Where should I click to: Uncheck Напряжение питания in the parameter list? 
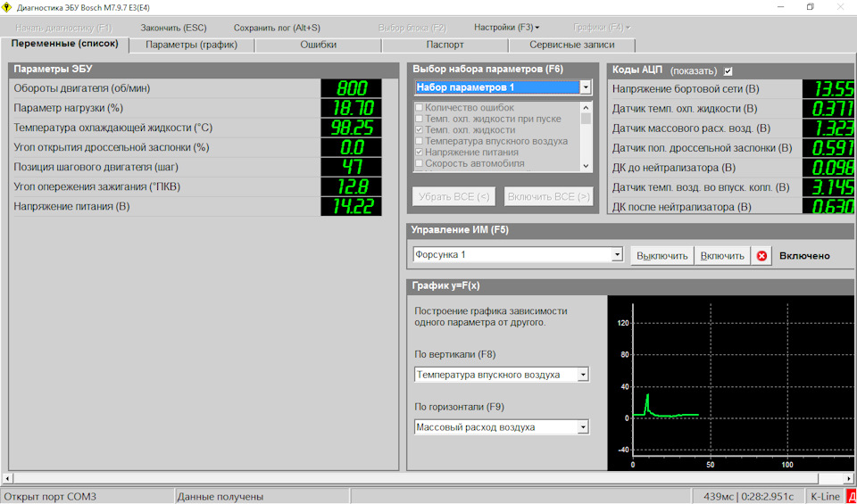tap(420, 153)
